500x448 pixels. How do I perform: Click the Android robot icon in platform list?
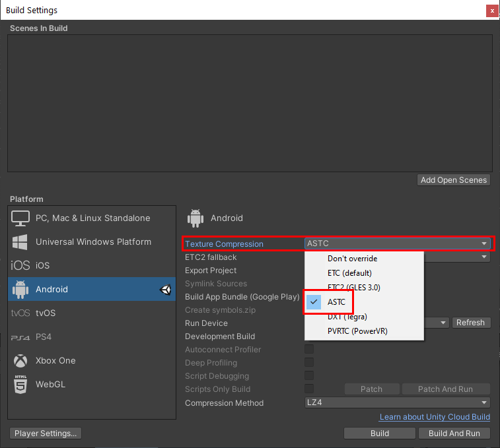[20, 289]
